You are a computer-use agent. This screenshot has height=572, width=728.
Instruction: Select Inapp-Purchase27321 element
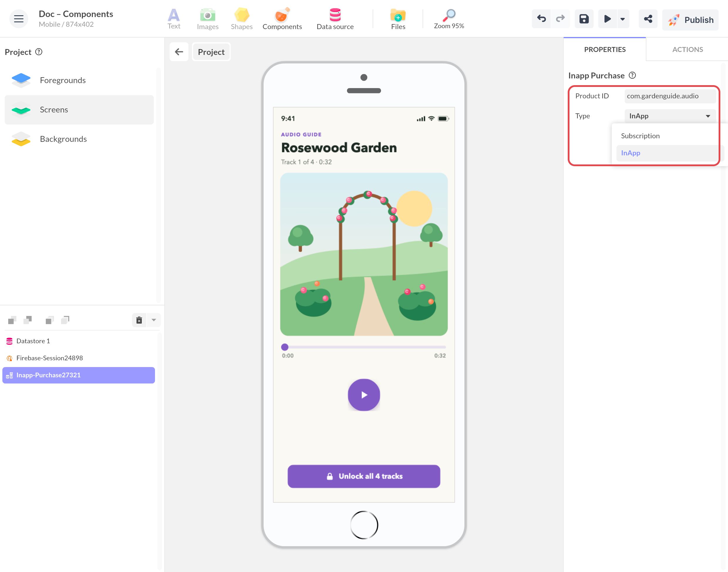click(x=78, y=375)
